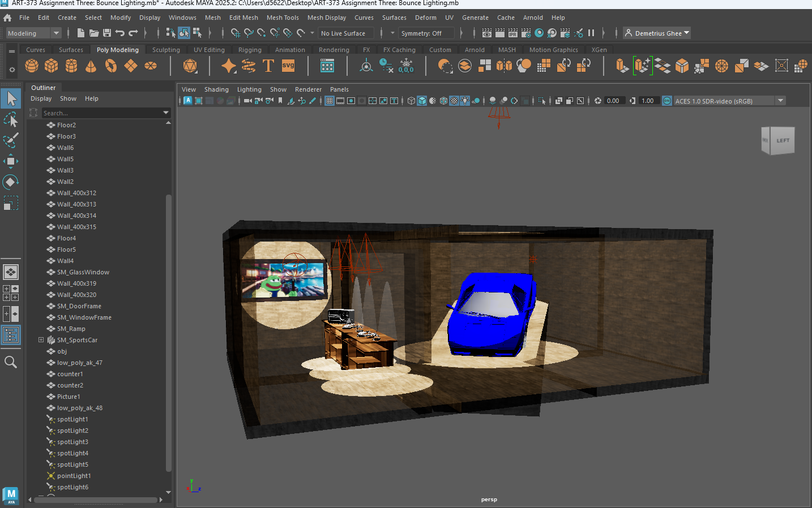Toggle the viewport grid display
Screen dimensions: 812x508
coord(330,100)
